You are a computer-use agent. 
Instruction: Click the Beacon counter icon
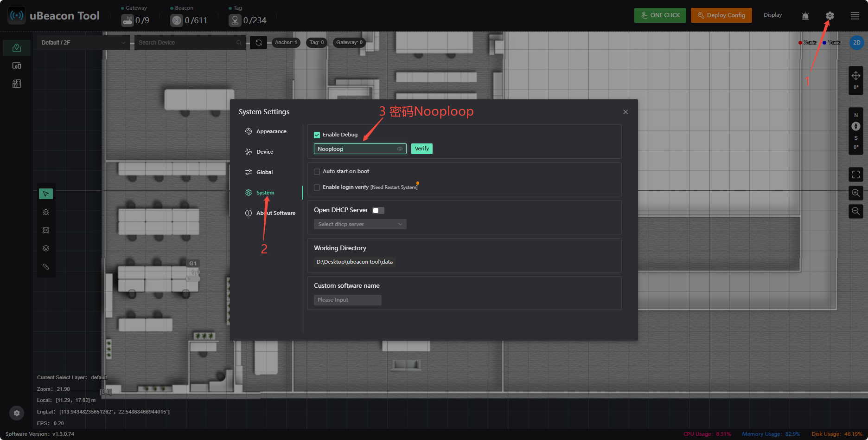[x=177, y=20]
